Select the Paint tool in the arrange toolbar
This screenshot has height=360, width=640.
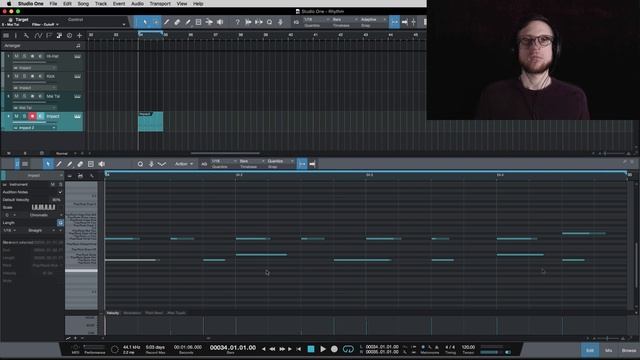(188, 22)
